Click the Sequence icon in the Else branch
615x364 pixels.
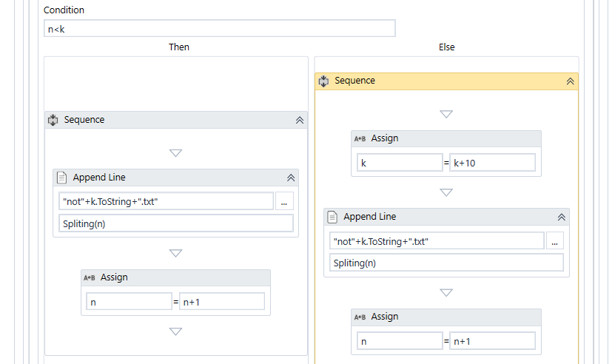tap(323, 81)
